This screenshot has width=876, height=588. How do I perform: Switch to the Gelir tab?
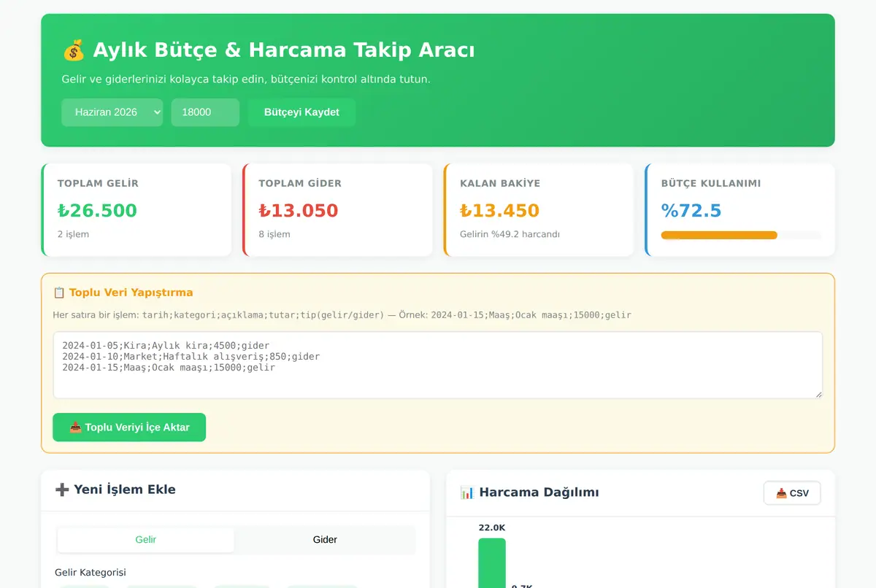(146, 540)
